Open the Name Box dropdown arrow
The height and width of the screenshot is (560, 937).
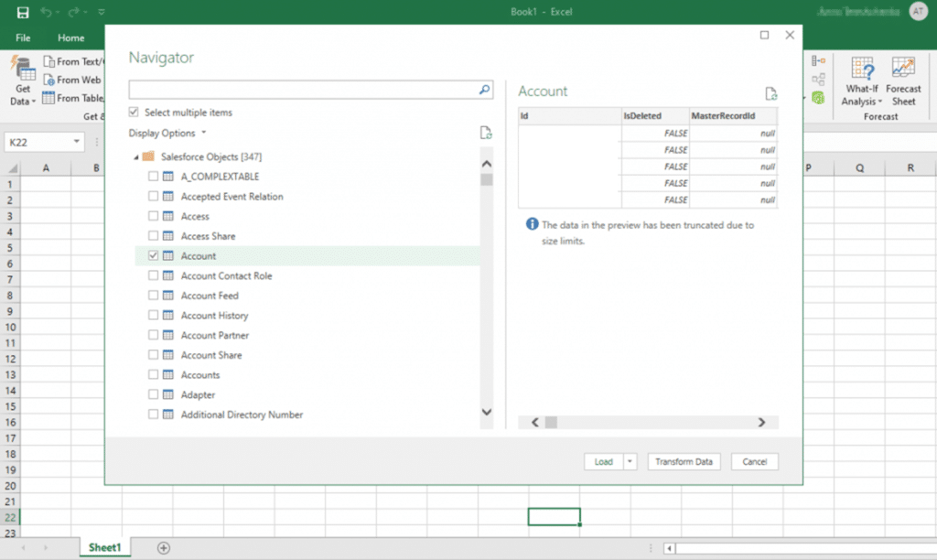(x=77, y=142)
